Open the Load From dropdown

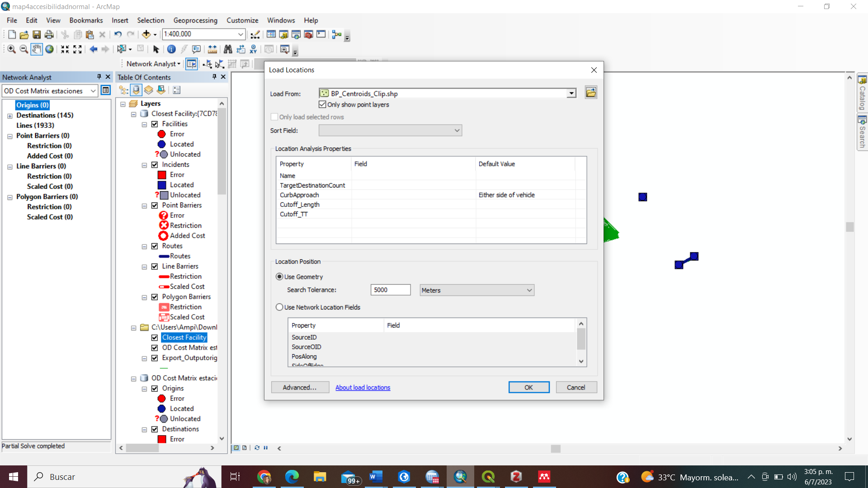[x=571, y=93]
